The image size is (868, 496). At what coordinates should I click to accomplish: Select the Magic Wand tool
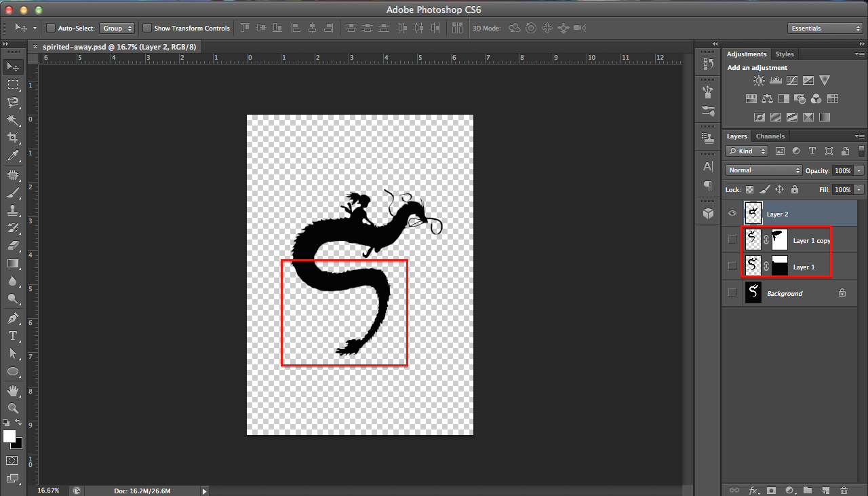pyautogui.click(x=13, y=120)
